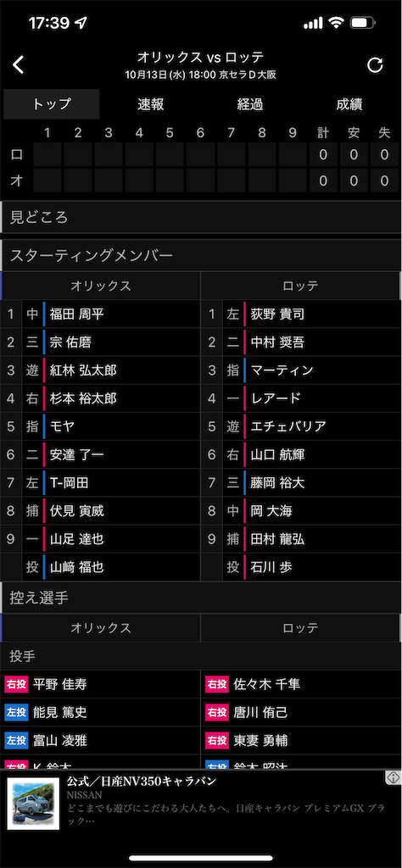
Task: Tap the left-handed pitcher badge beside 能見 篤史
Action: pos(16,712)
